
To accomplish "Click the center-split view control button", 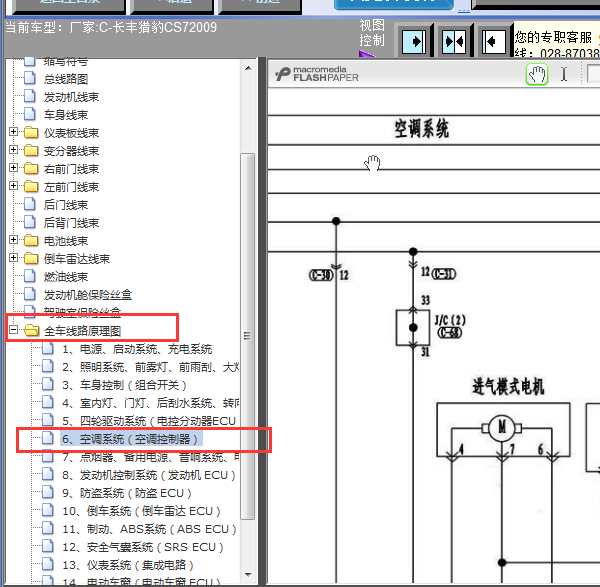I will 454,41.
